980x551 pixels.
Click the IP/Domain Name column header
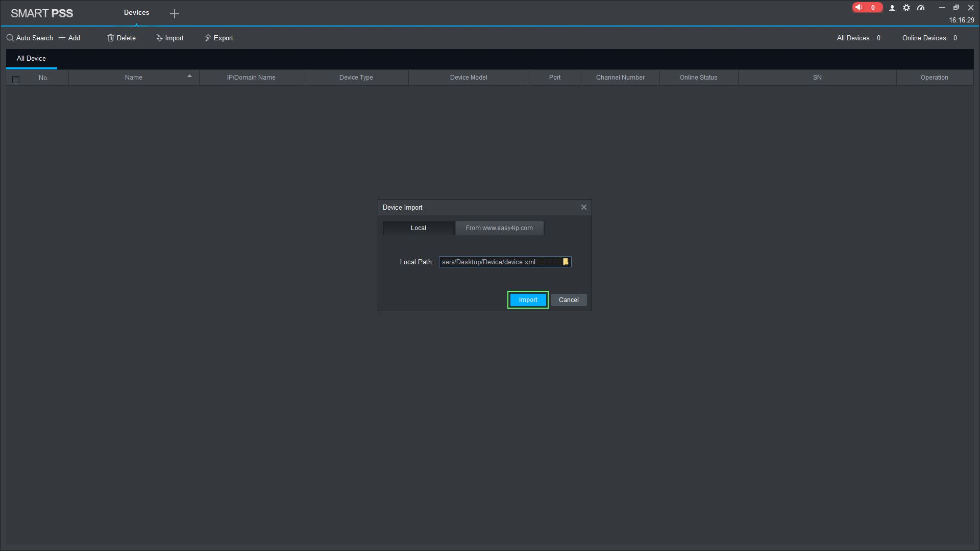coord(251,78)
